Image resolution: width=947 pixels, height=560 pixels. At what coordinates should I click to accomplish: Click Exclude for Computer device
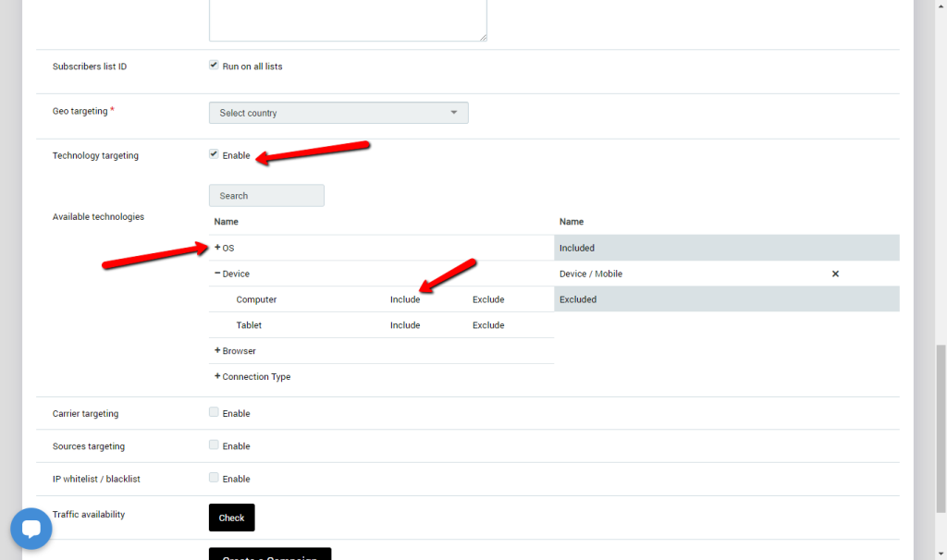(x=488, y=299)
